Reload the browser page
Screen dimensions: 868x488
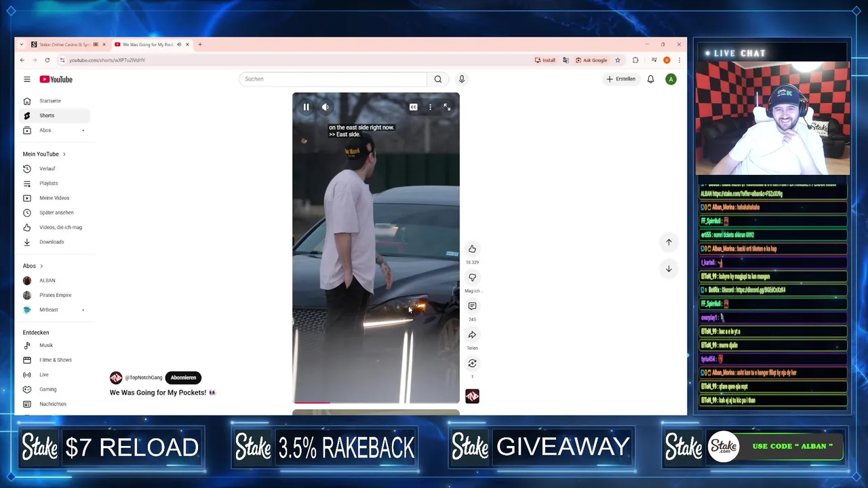click(47, 60)
